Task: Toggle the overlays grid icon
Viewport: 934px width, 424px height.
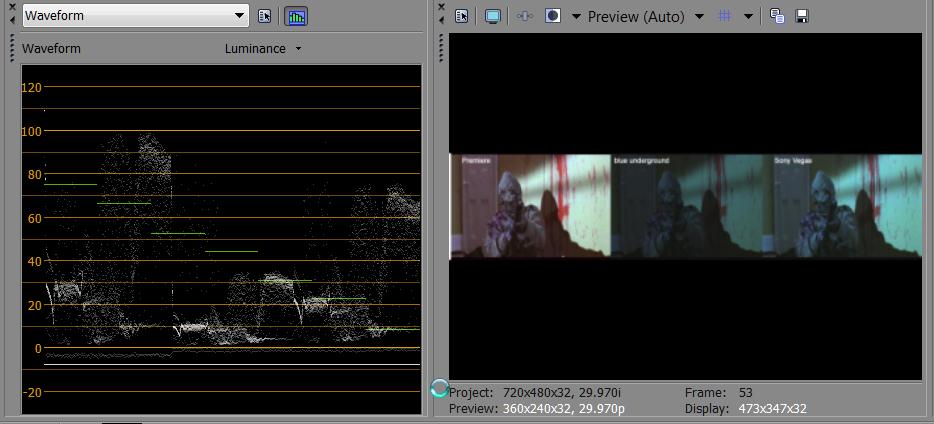Action: pos(724,16)
